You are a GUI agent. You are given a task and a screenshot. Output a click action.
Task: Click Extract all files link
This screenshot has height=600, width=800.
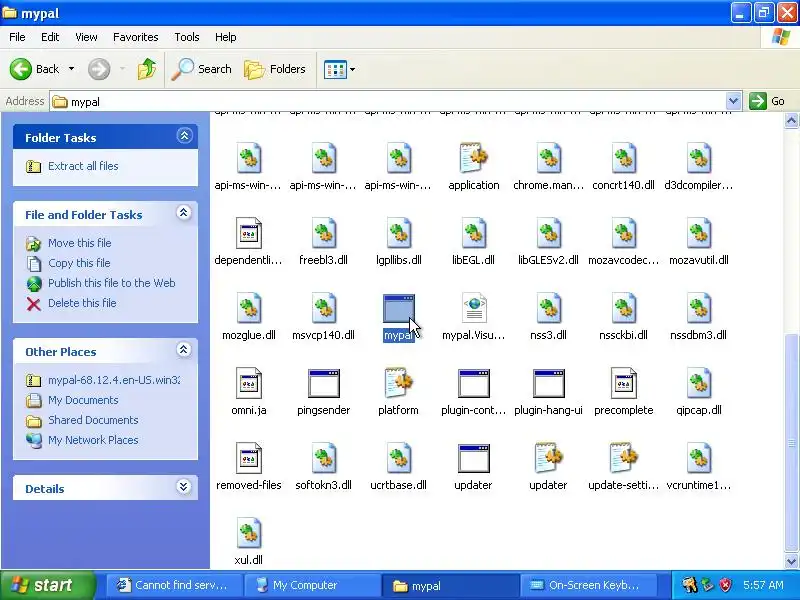coord(83,166)
